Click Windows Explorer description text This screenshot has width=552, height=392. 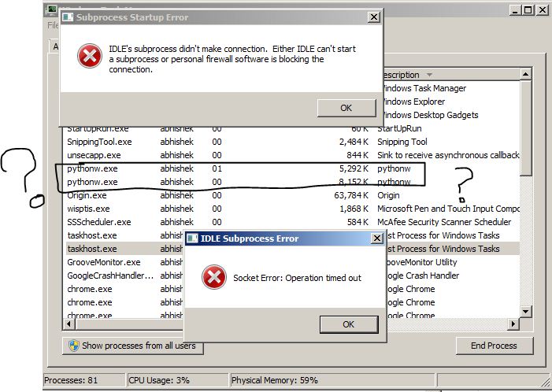tap(413, 102)
